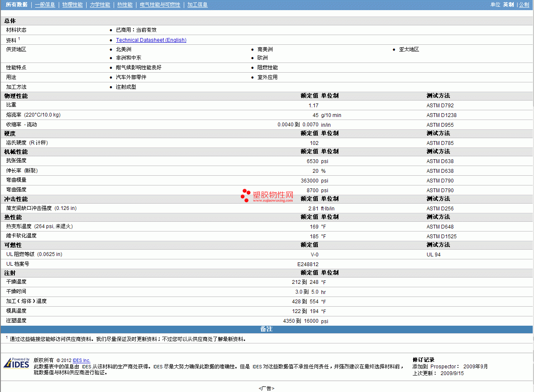Viewport: 534px width, 392px height.
Task: Click the 注塑温度 row label
Action: (16, 321)
